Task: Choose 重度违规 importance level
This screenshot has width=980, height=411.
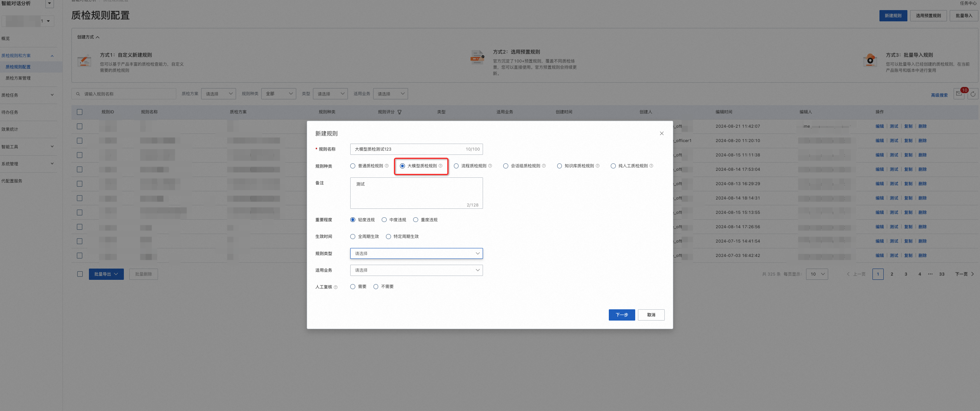Action: 415,220
